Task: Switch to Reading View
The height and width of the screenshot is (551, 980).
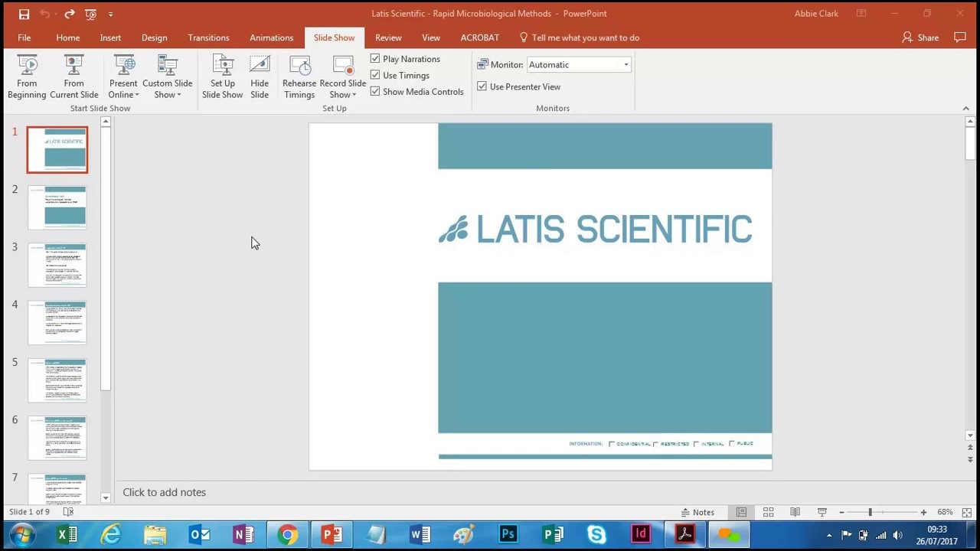Action: pyautogui.click(x=795, y=512)
